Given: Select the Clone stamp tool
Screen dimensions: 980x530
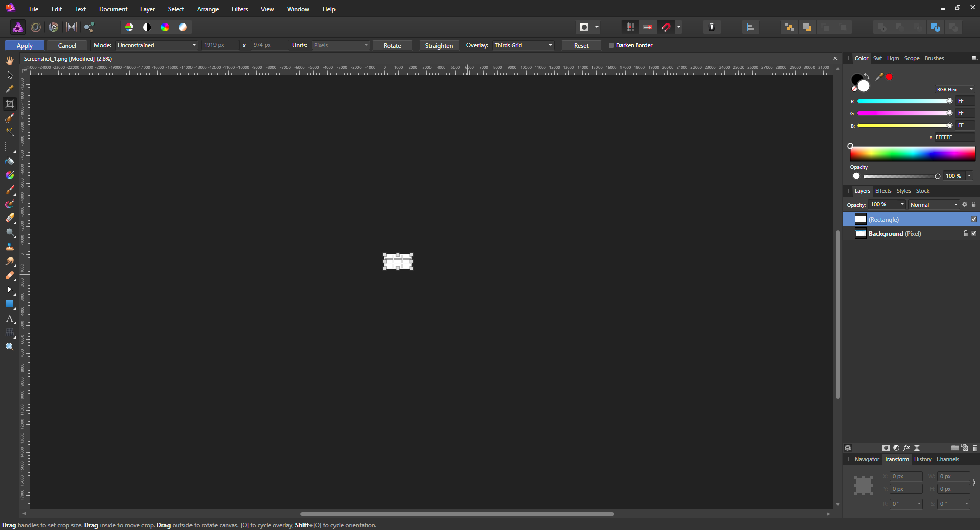Looking at the screenshot, I should (10, 247).
